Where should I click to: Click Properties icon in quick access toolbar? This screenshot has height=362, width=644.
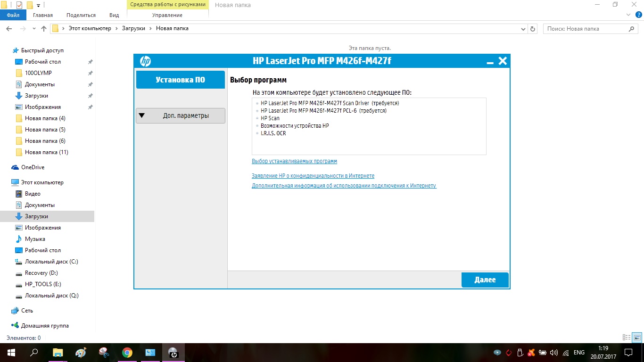[19, 5]
